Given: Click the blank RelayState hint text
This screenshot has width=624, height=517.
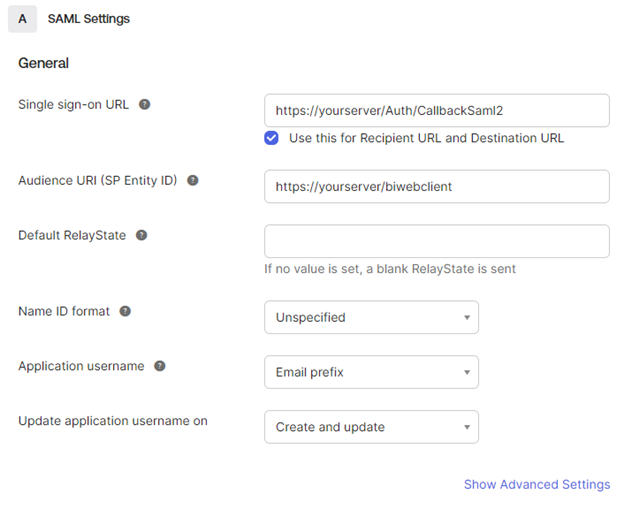Looking at the screenshot, I should (x=390, y=268).
